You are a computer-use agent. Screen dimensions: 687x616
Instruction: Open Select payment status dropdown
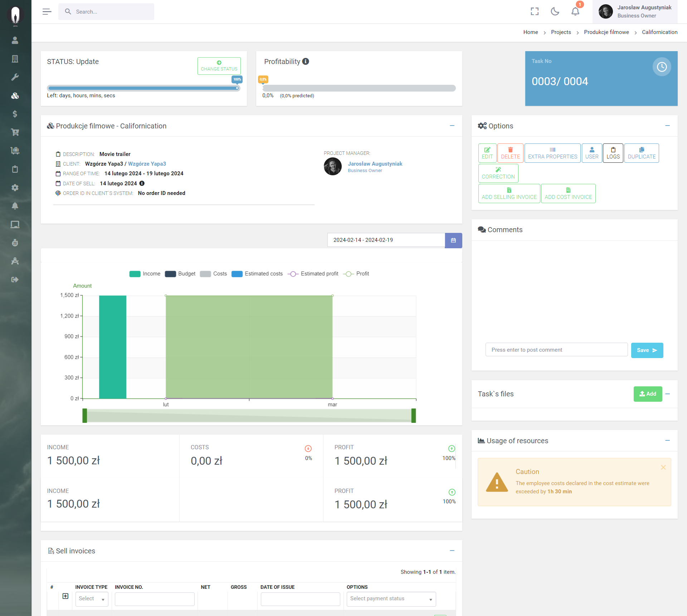click(391, 599)
